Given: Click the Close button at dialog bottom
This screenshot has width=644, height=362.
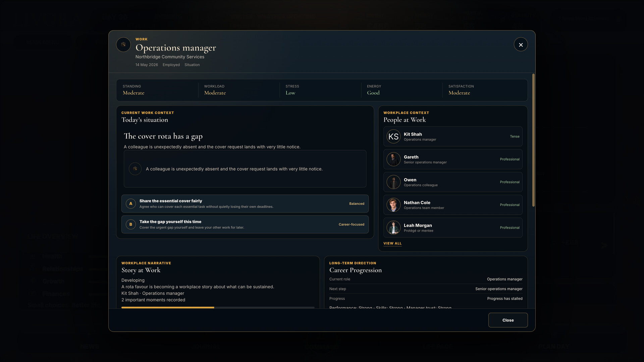Looking at the screenshot, I should pyautogui.click(x=508, y=320).
